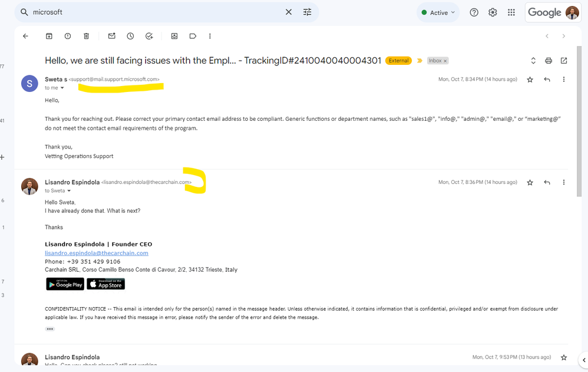Screen dimensions: 588x372
Task: Click the search magnifier icon
Action: tap(24, 12)
